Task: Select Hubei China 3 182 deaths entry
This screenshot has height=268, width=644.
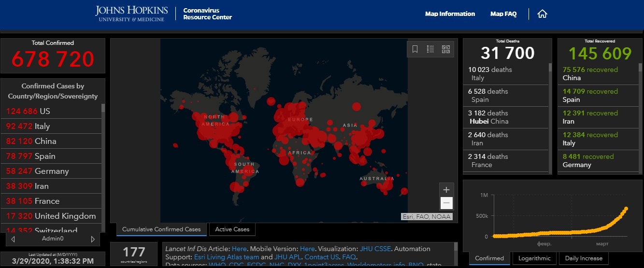Action: 506,117
